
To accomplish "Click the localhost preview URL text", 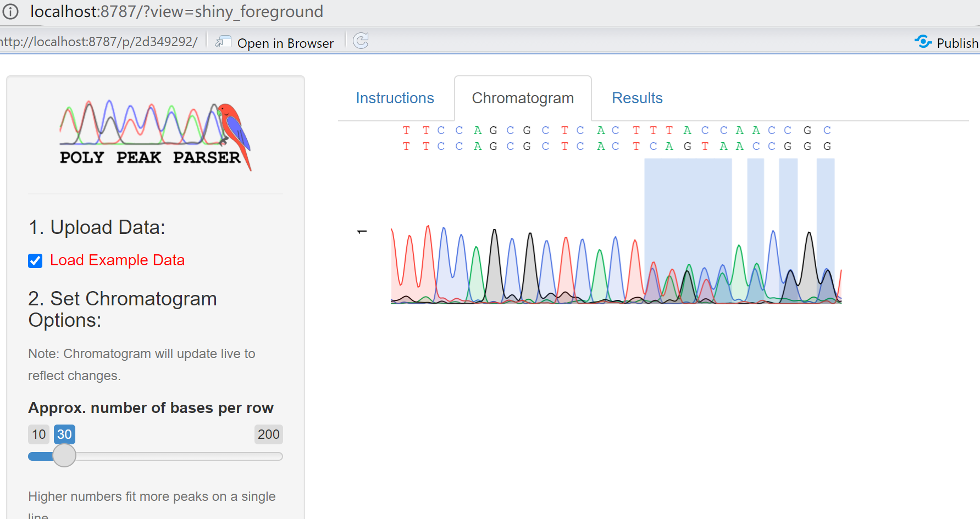I will (99, 40).
